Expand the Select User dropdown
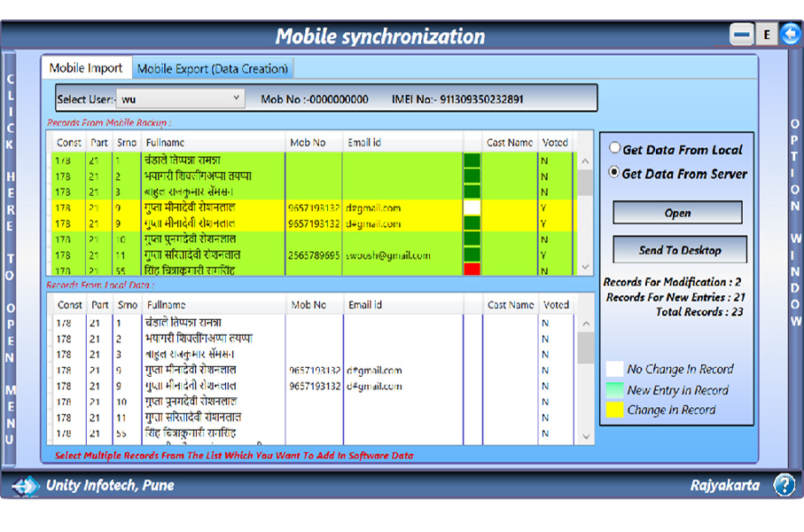The width and height of the screenshot is (804, 532). 236,98
